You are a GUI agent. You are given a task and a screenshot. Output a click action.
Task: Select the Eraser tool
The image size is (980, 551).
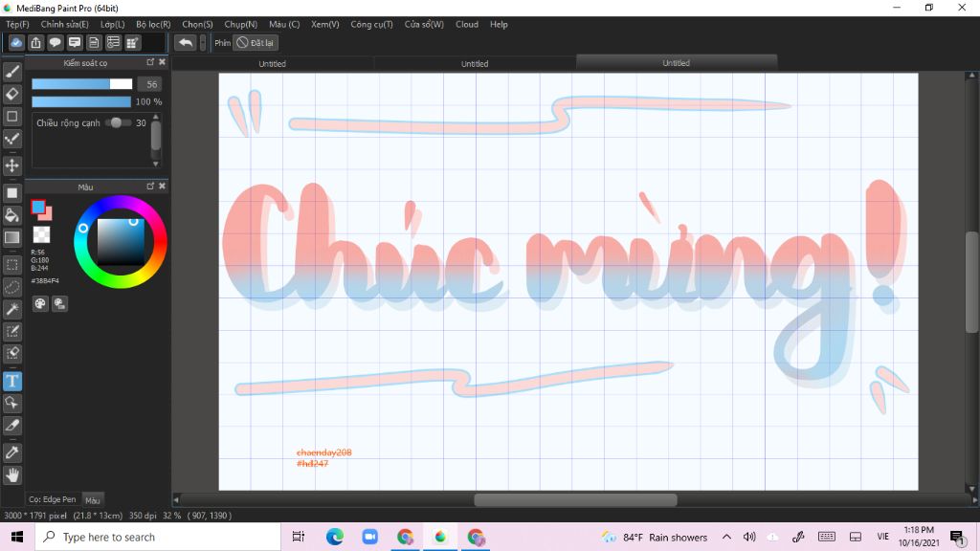click(11, 94)
